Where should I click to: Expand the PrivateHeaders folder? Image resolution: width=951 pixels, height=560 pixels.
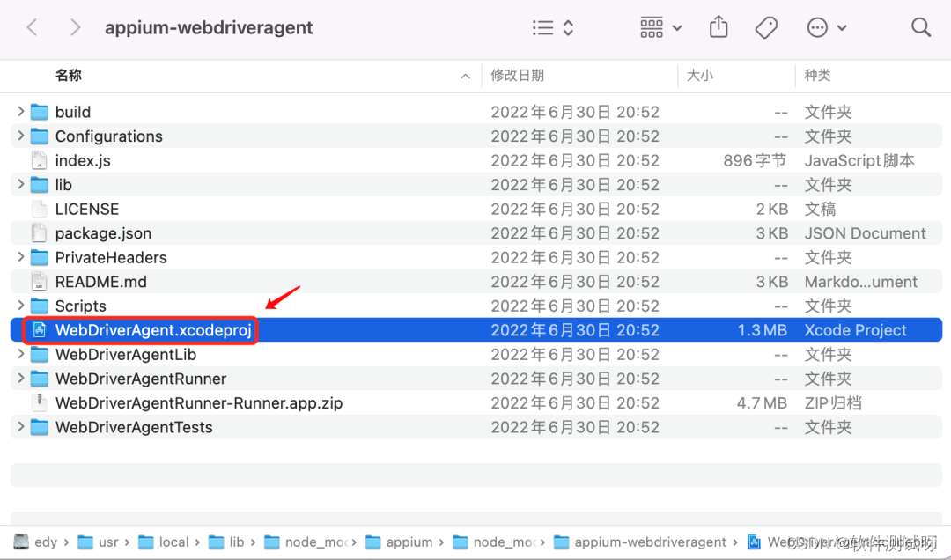click(x=20, y=256)
